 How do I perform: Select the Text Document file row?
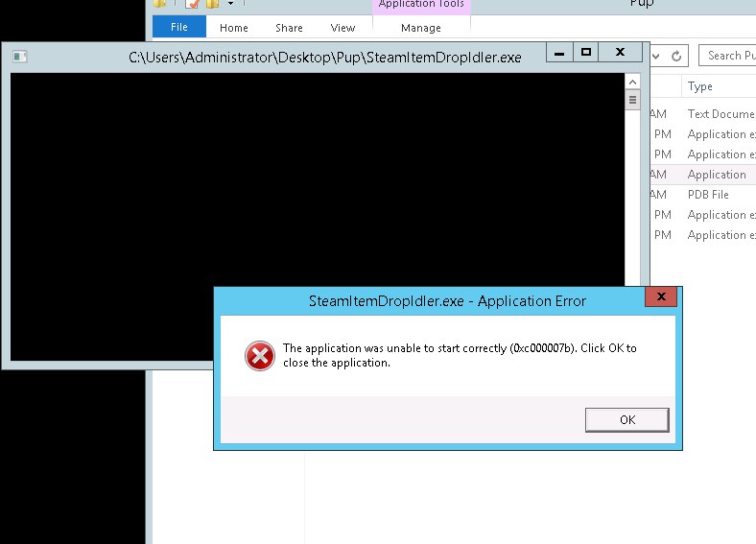pos(702,114)
